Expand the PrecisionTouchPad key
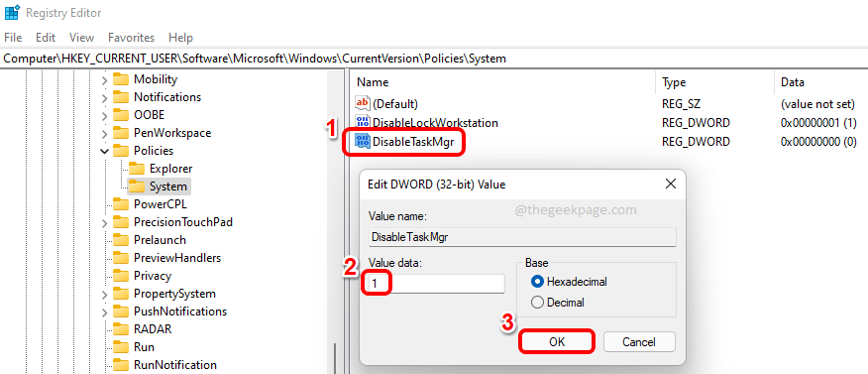868x374 pixels. [105, 222]
